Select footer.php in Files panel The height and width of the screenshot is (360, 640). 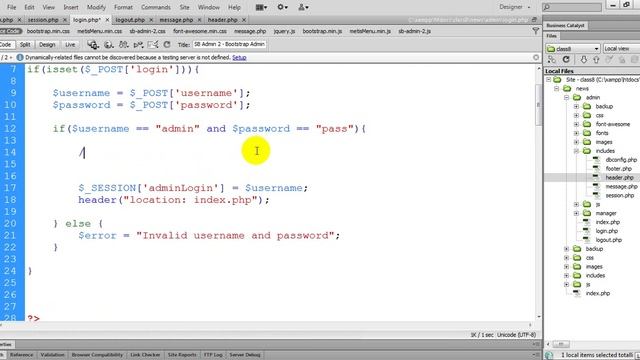[x=618, y=169]
